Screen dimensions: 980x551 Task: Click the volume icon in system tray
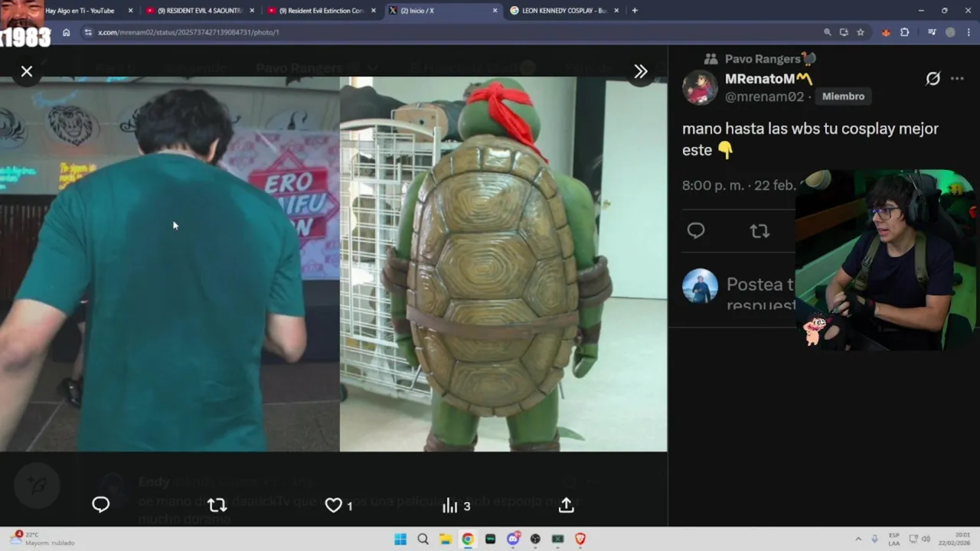(926, 539)
